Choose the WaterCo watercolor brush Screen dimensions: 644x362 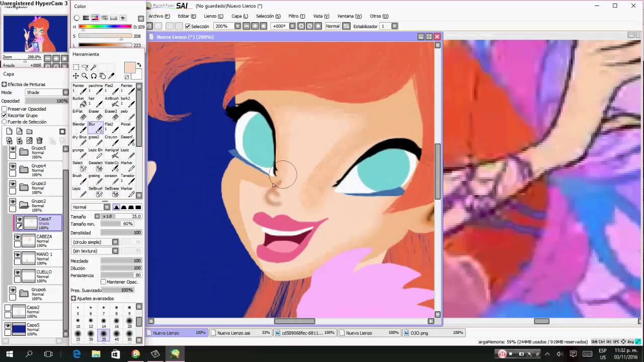coord(112,166)
